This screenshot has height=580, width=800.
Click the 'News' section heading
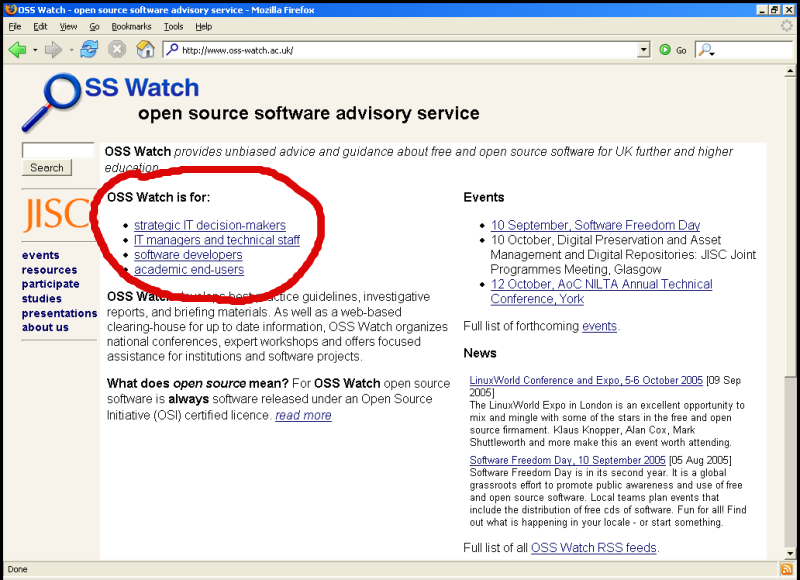click(x=480, y=353)
